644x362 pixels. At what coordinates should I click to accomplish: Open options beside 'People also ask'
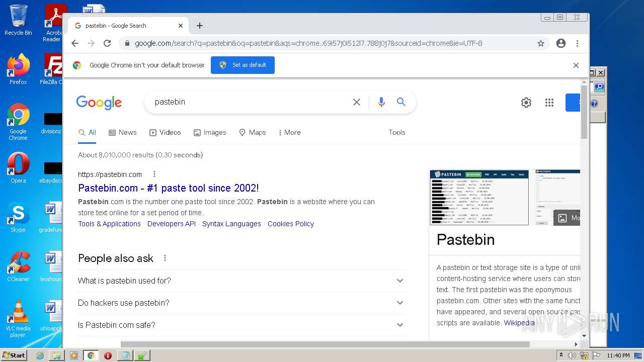coord(165,258)
